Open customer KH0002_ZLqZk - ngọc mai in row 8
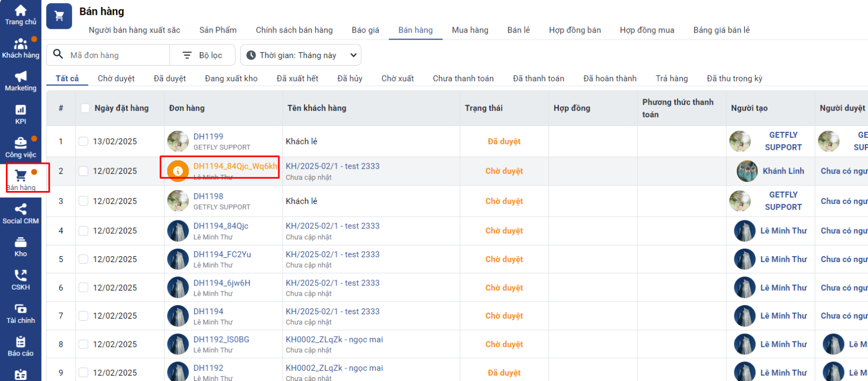Viewport: 868px width, 381px height. click(x=334, y=340)
